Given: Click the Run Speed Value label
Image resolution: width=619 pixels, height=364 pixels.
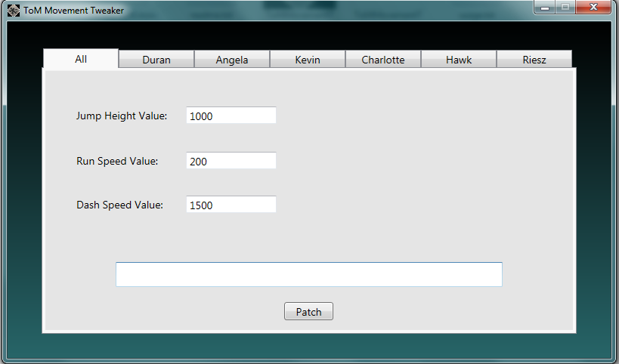Looking at the screenshot, I should tap(117, 161).
